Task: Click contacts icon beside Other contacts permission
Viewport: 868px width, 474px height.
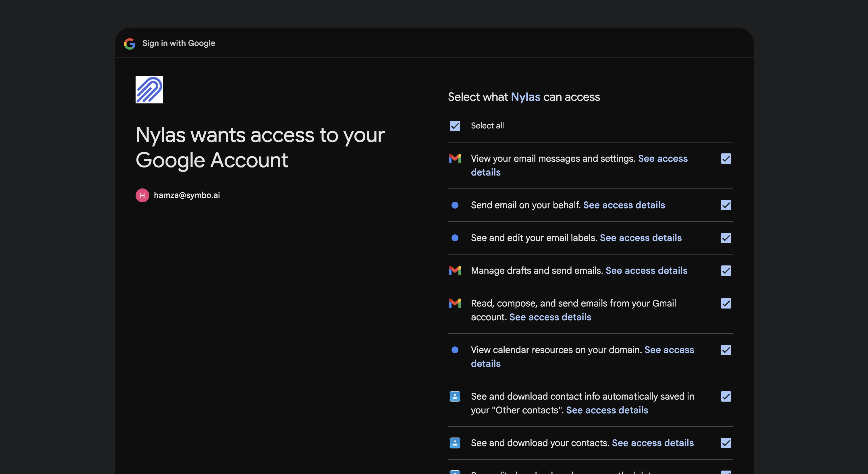Action: click(x=455, y=396)
